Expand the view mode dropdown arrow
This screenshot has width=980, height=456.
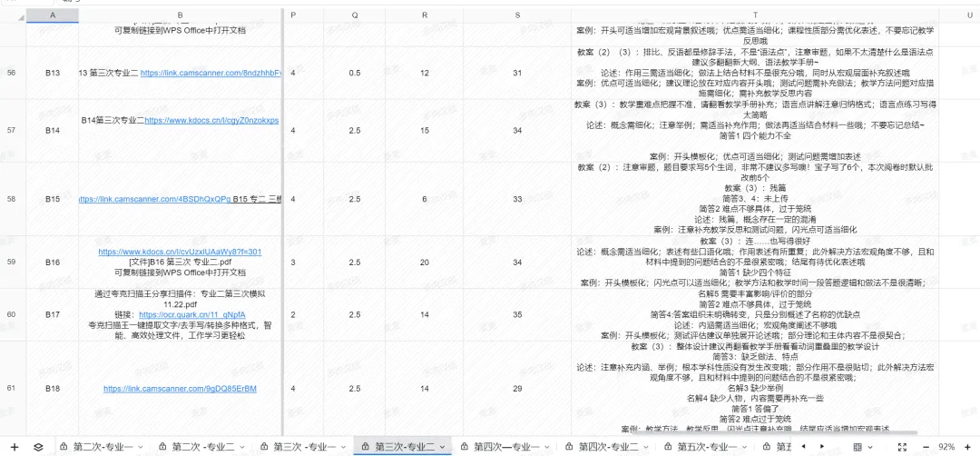(869, 447)
